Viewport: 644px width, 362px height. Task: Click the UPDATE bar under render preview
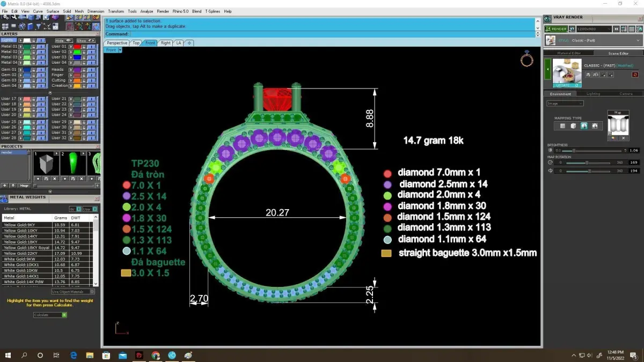pos(567,85)
